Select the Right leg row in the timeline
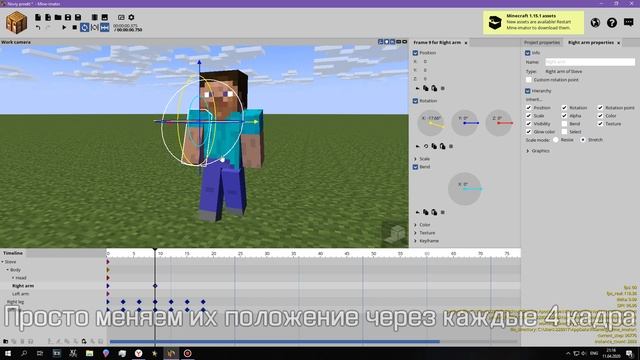Image resolution: width=640 pixels, height=360 pixels. click(53, 302)
